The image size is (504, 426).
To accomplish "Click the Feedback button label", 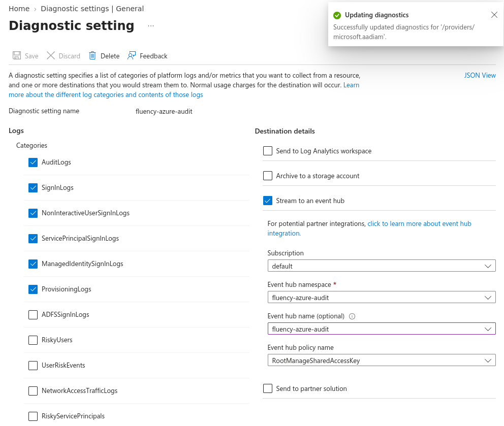I will pos(153,56).
